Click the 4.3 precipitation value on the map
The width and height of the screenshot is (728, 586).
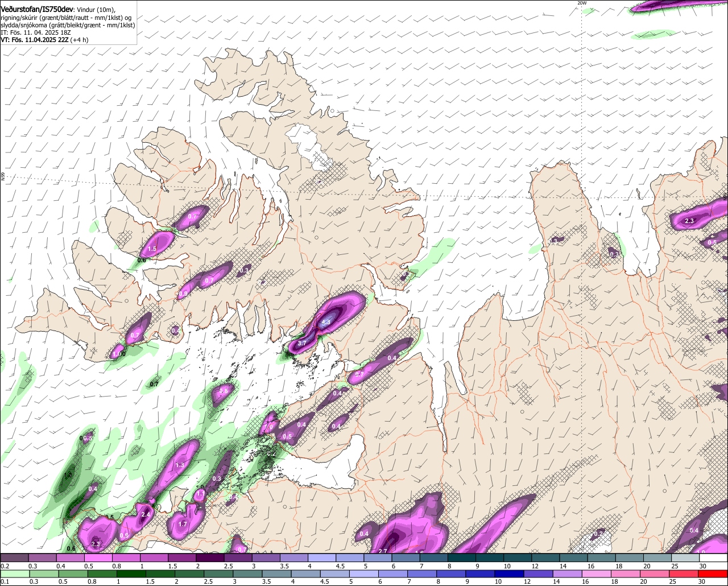326,322
